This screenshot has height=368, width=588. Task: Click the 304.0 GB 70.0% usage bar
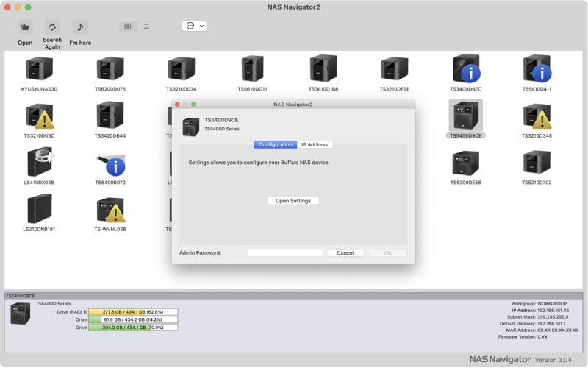pyautogui.click(x=133, y=328)
